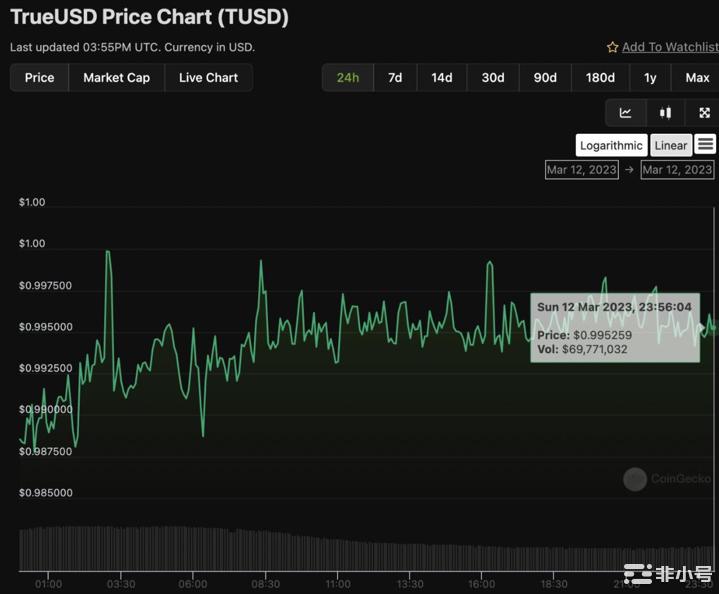Switch to line chart view icon
Image resolution: width=719 pixels, height=594 pixels.
coord(625,113)
